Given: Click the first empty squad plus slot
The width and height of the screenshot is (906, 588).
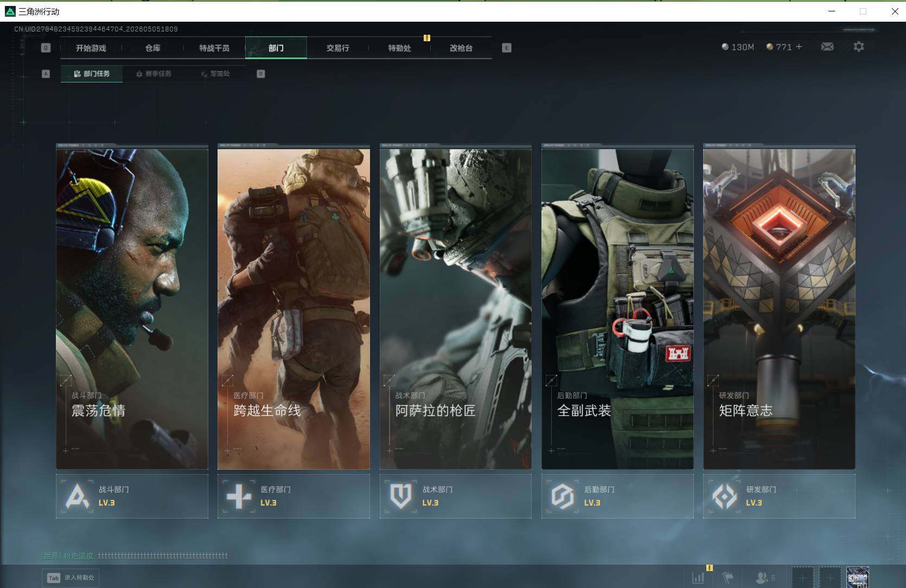Looking at the screenshot, I should pos(802,578).
